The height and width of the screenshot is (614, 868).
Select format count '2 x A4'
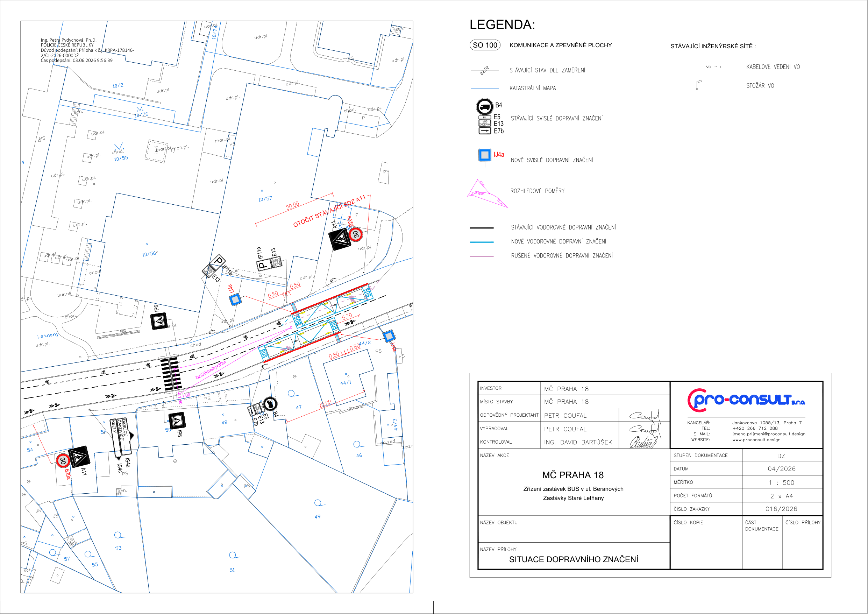(781, 496)
